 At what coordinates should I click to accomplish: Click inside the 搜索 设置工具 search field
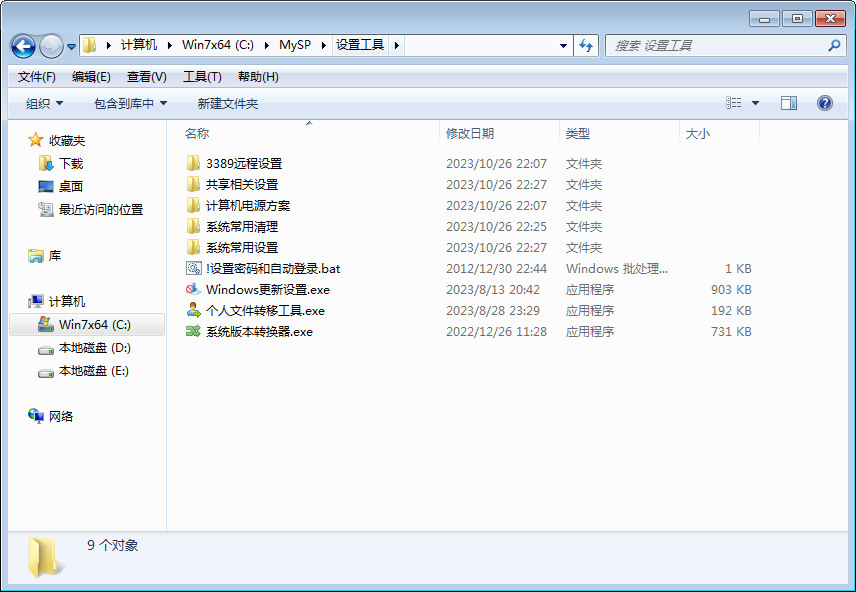tap(720, 46)
